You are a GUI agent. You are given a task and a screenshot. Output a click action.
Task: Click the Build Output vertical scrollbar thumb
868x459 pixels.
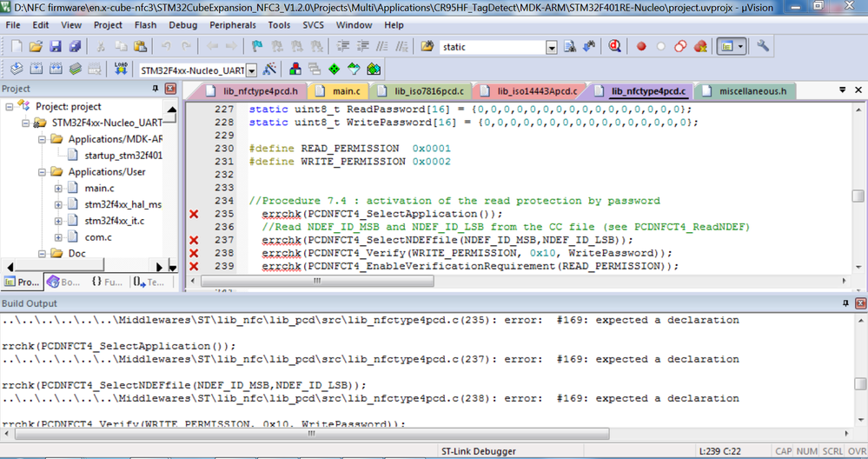coord(859,383)
